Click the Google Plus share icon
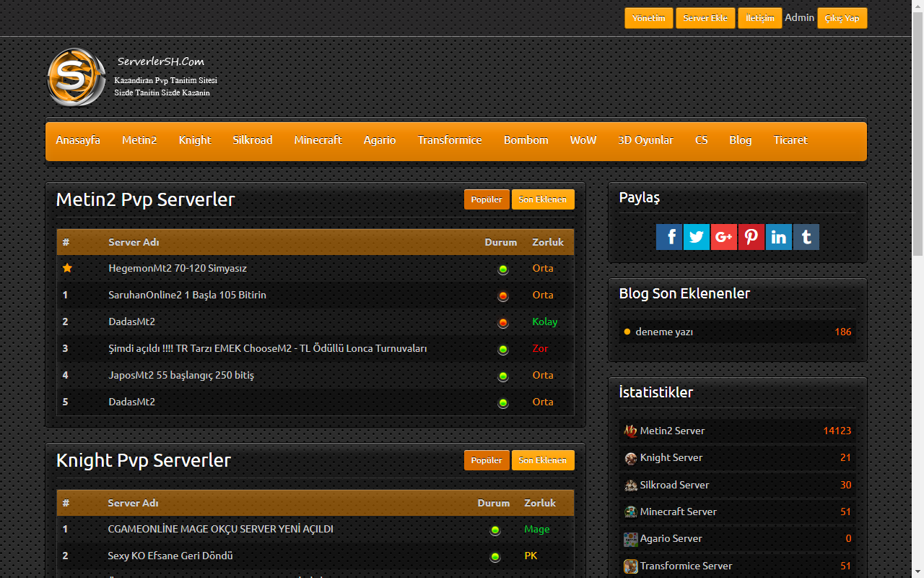The height and width of the screenshot is (578, 924). click(724, 237)
